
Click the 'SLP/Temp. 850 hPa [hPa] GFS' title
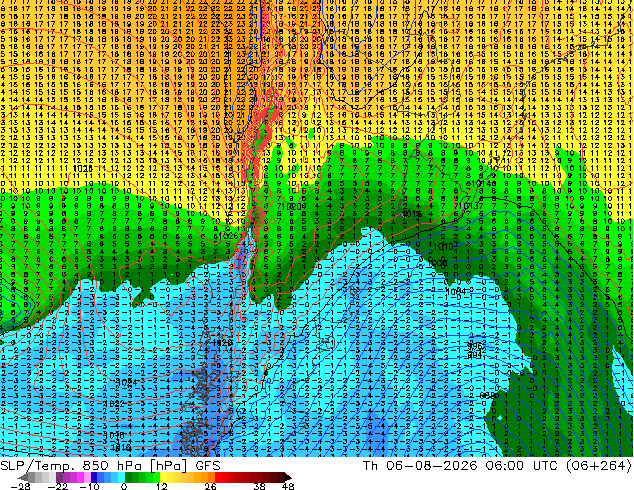[110, 466]
